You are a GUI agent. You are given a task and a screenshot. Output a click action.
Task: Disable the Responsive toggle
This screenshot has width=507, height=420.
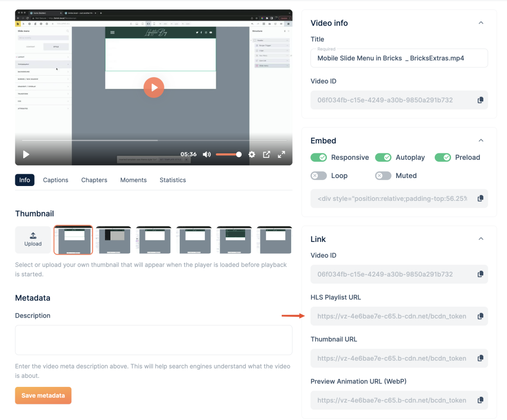point(319,157)
